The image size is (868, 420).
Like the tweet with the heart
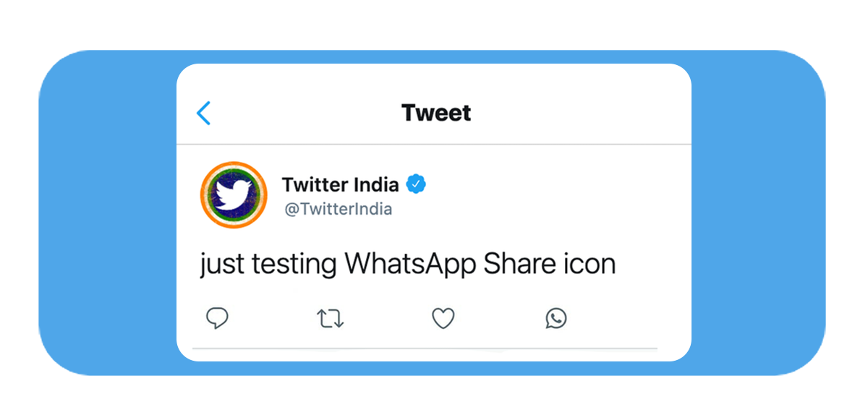[x=443, y=319]
